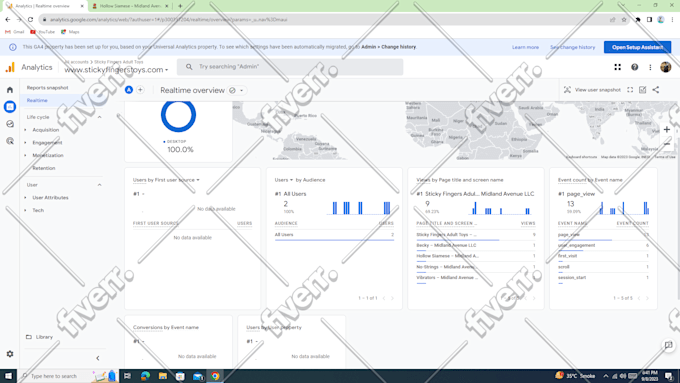Select the All Users comparison badge A
Image resolution: width=680 pixels, height=383 pixels.
tap(129, 90)
